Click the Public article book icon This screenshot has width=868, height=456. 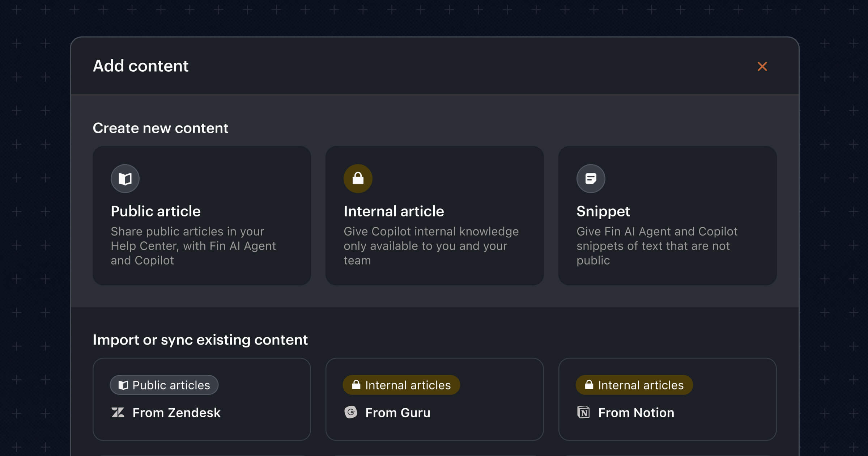(x=125, y=179)
